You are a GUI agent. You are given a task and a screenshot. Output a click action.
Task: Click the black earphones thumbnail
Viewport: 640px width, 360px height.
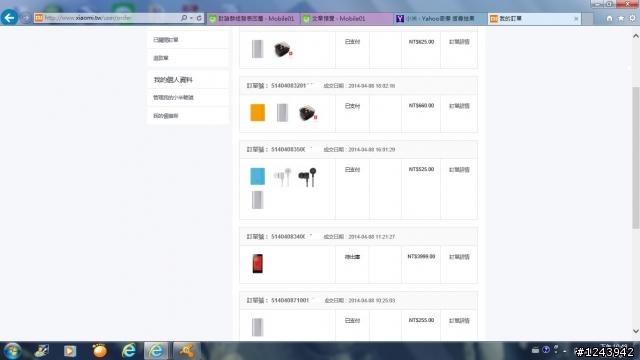tap(307, 177)
